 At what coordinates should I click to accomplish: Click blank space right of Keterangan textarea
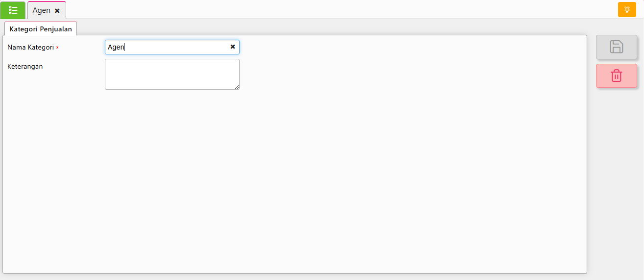pos(392,74)
